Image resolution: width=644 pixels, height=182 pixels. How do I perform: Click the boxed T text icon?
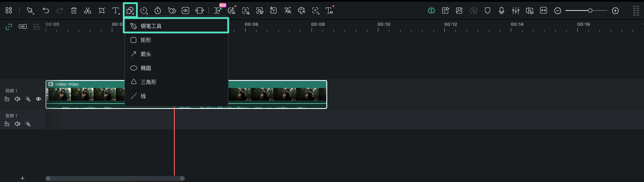(274, 10)
